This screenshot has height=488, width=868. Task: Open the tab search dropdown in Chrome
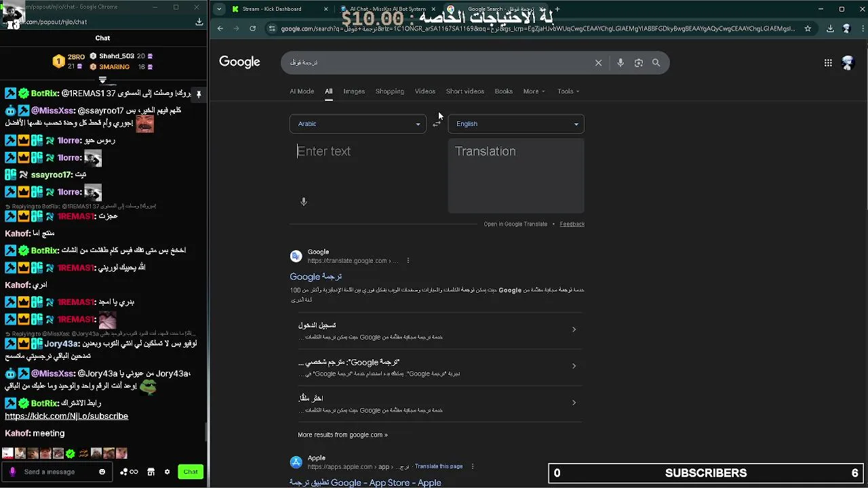pyautogui.click(x=218, y=9)
